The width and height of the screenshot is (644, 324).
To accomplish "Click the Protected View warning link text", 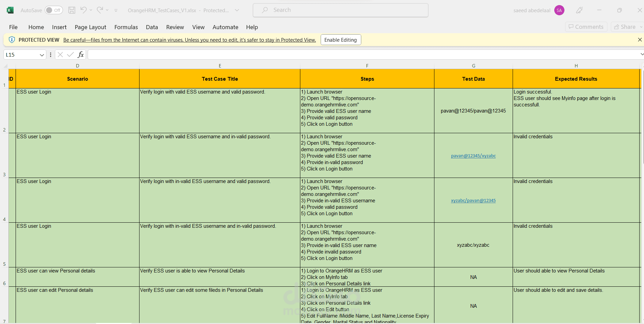I will pos(190,40).
